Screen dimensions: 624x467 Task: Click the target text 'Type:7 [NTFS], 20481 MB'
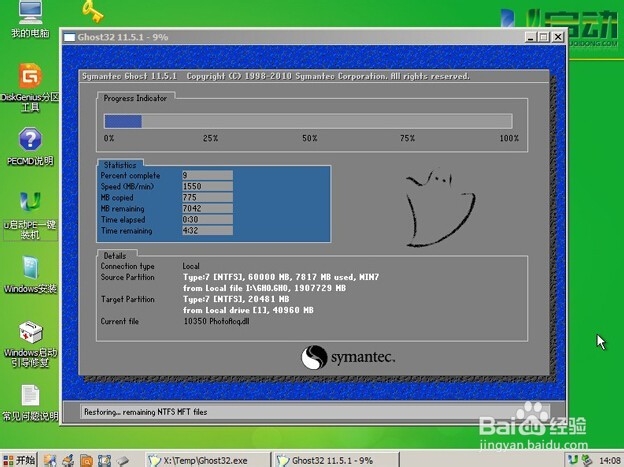coord(236,299)
